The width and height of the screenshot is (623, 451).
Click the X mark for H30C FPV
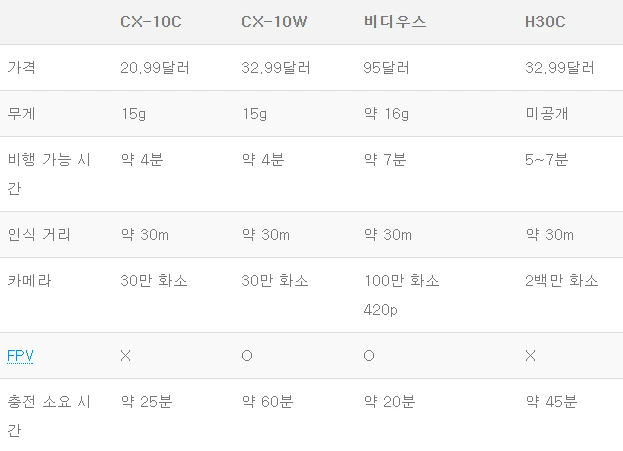(x=530, y=356)
